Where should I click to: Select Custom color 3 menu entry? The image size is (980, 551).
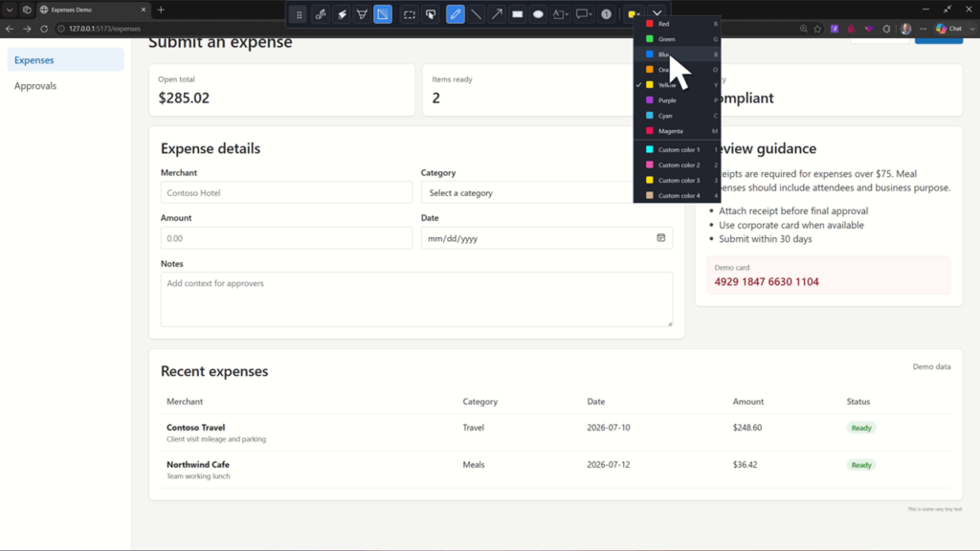677,181
